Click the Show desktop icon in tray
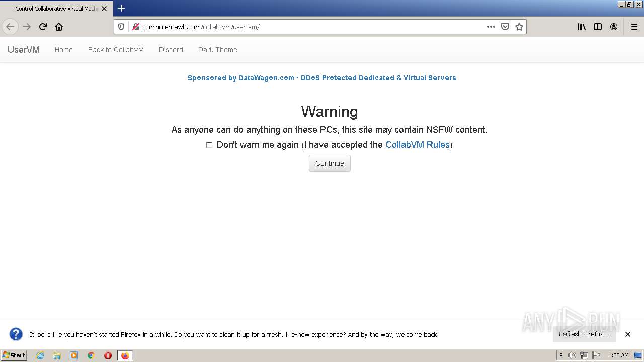Image resolution: width=644 pixels, height=362 pixels. [638, 355]
